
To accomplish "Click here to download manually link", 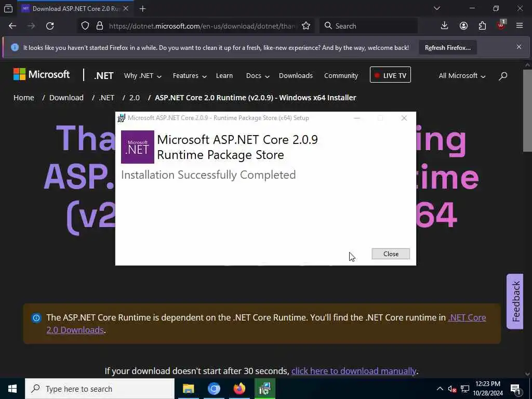I will (354, 371).
